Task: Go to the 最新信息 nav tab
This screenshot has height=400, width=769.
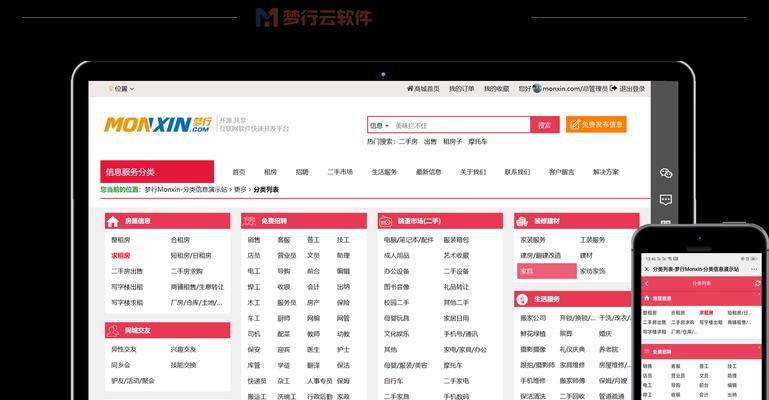Action: [429, 172]
